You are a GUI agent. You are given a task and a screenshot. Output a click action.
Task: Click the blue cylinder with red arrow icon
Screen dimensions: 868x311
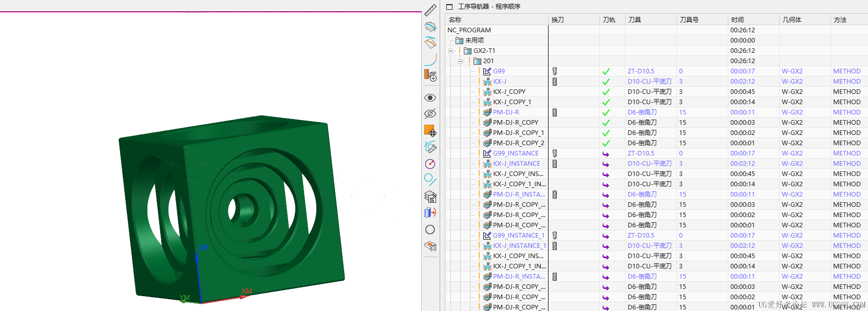(x=430, y=212)
